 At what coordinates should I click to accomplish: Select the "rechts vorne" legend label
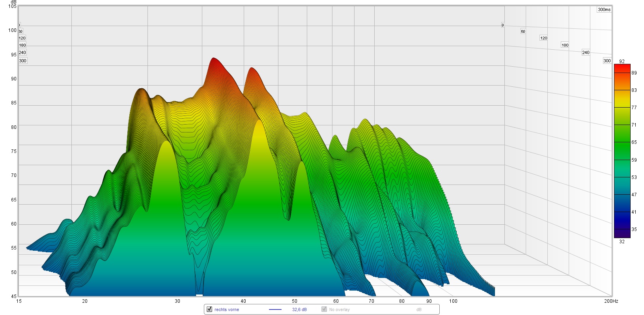[227, 310]
